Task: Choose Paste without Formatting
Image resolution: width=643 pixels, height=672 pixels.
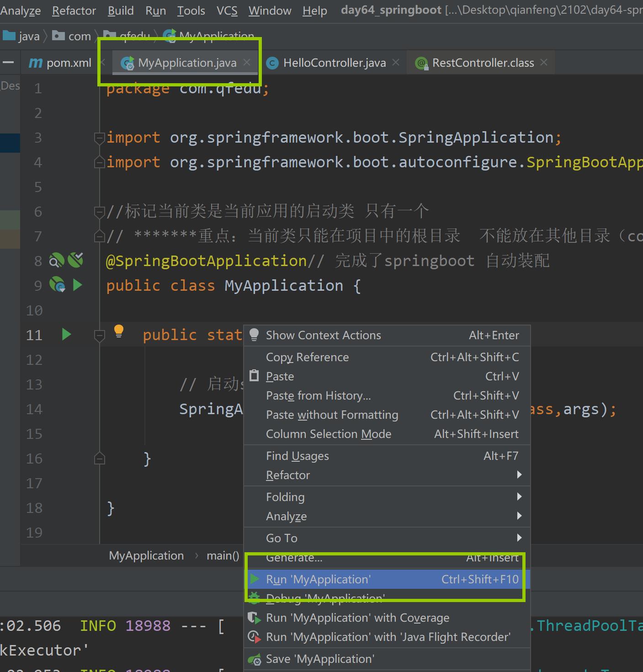Action: pyautogui.click(x=387, y=415)
